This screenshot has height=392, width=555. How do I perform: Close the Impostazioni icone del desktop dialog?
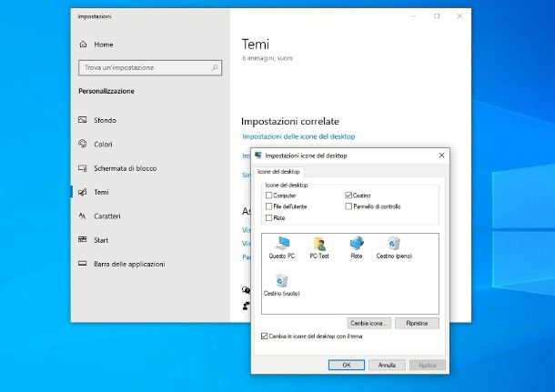[441, 156]
